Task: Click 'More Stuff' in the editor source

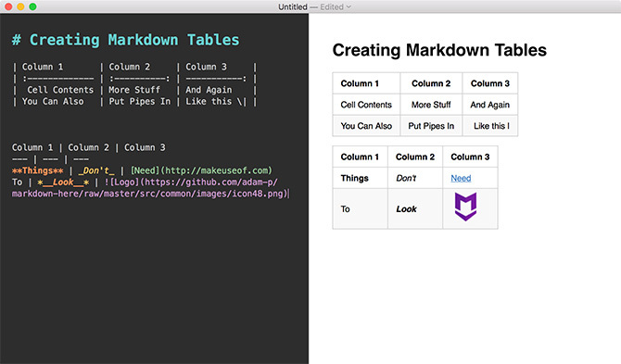Action: [134, 90]
